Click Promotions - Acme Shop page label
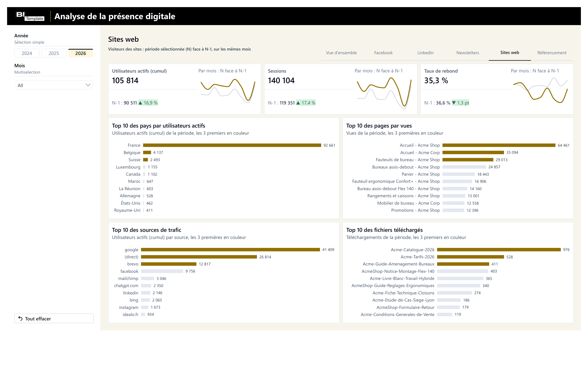588x368 pixels. (x=416, y=210)
